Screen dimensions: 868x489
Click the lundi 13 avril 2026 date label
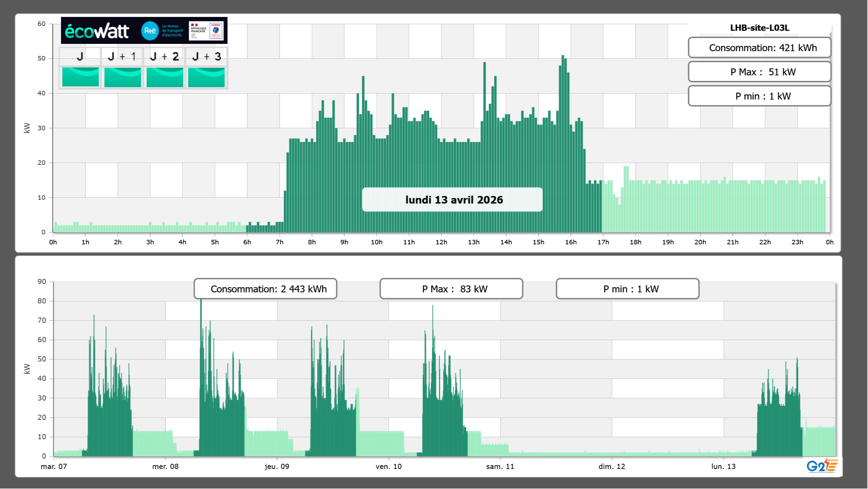452,200
